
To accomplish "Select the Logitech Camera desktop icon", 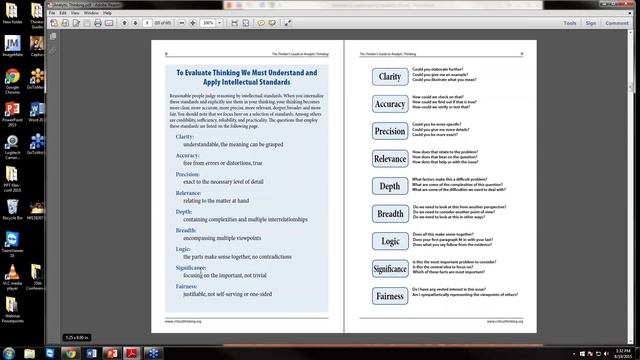I will click(x=12, y=147).
